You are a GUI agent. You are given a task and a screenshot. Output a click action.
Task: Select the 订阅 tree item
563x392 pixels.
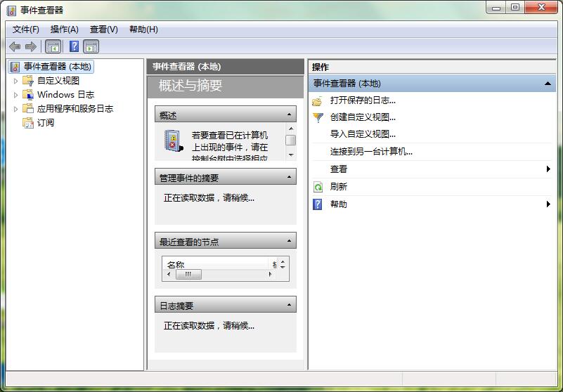(45, 123)
